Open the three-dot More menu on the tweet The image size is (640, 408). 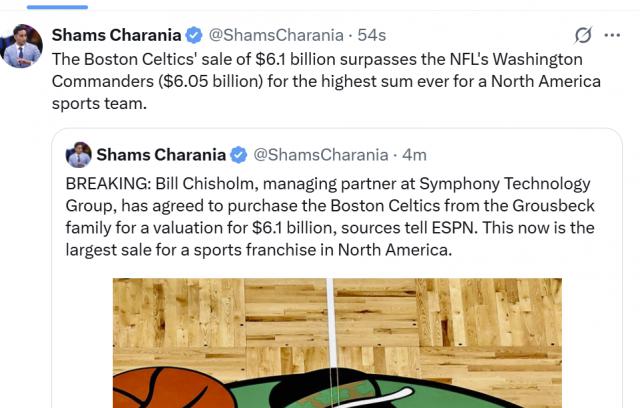pos(612,35)
